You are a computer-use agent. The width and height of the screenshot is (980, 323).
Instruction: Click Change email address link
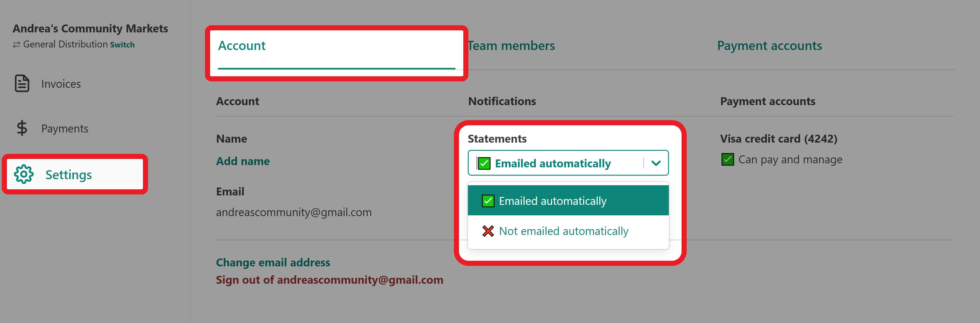pos(273,263)
